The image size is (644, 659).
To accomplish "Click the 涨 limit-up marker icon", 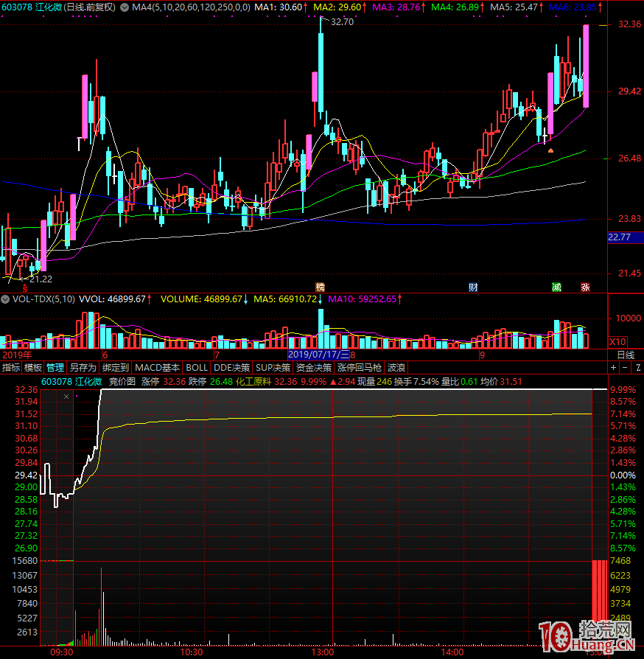I will 585,287.
